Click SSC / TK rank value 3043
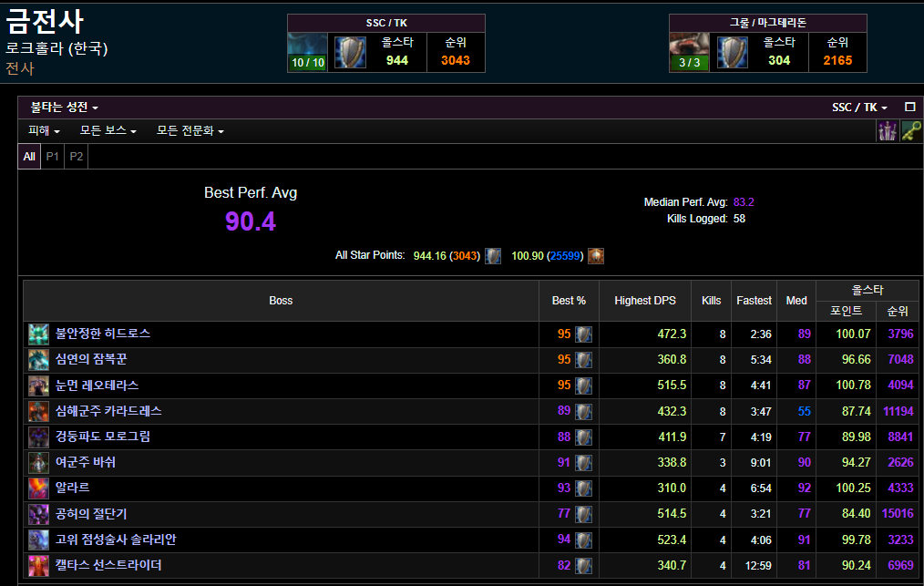This screenshot has width=924, height=586. click(x=456, y=60)
